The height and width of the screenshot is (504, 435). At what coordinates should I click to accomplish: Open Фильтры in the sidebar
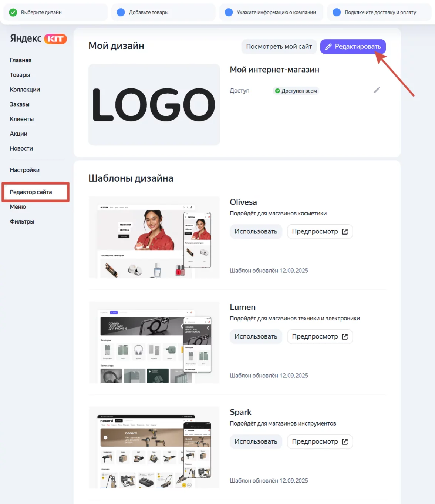[22, 222]
